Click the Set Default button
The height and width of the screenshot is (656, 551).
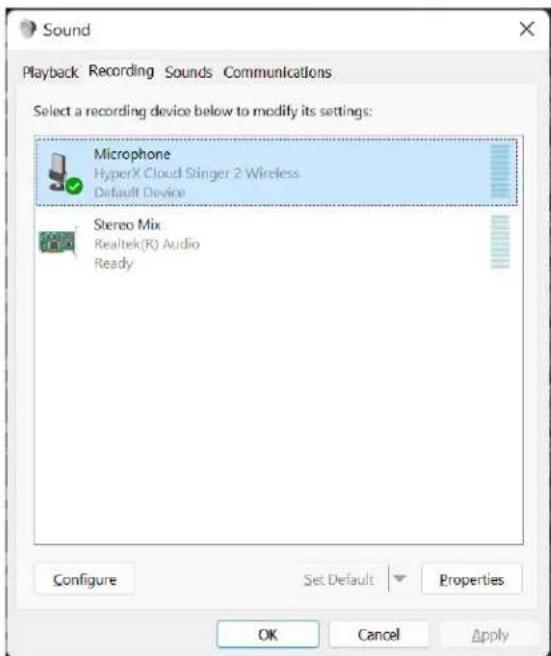tap(338, 579)
